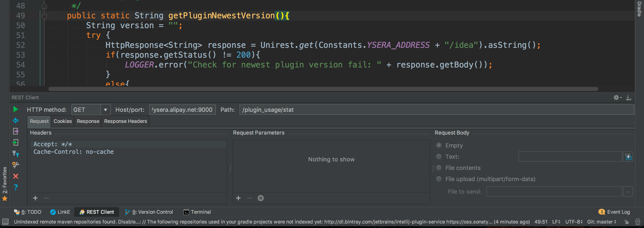Open the UTF-8 encoding selector
Image resolution: width=644 pixels, height=228 pixels.
pyautogui.click(x=574, y=222)
